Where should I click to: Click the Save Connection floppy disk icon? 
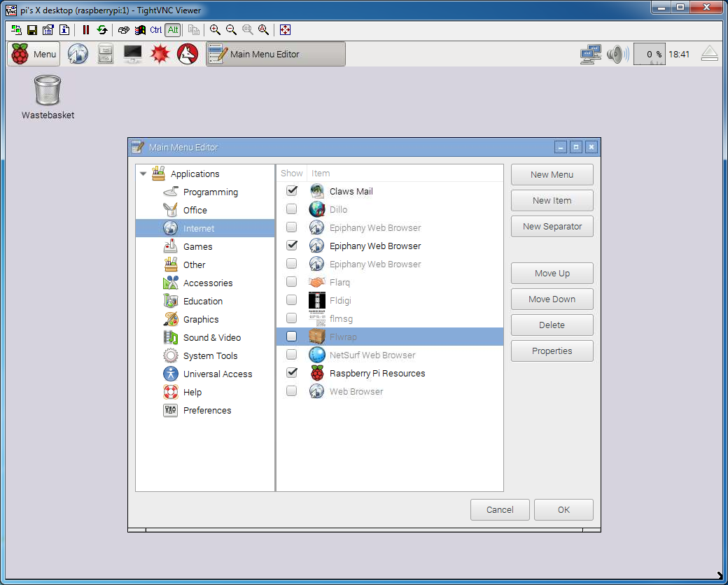[32, 30]
